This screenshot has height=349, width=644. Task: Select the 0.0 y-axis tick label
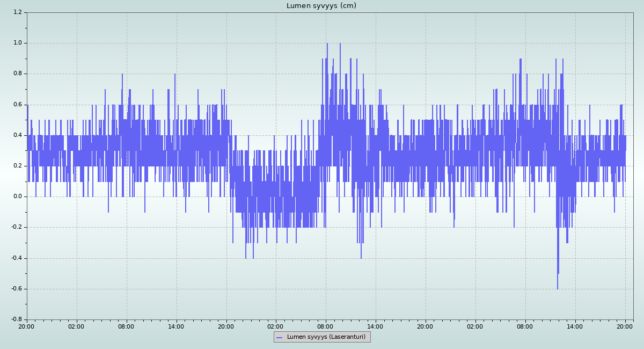point(17,197)
